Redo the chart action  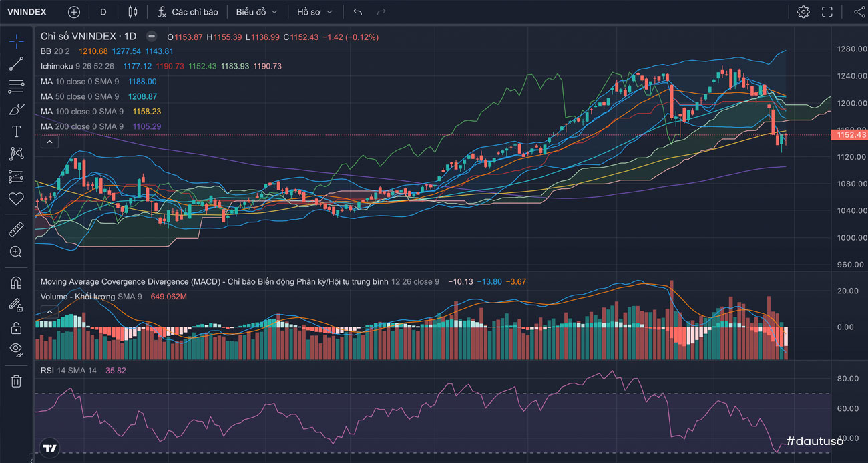(381, 12)
